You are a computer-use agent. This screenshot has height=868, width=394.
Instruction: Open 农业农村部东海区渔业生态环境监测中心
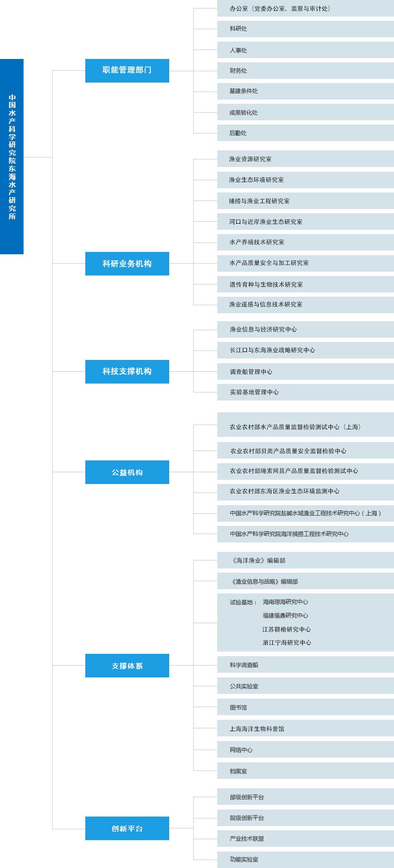click(x=305, y=492)
